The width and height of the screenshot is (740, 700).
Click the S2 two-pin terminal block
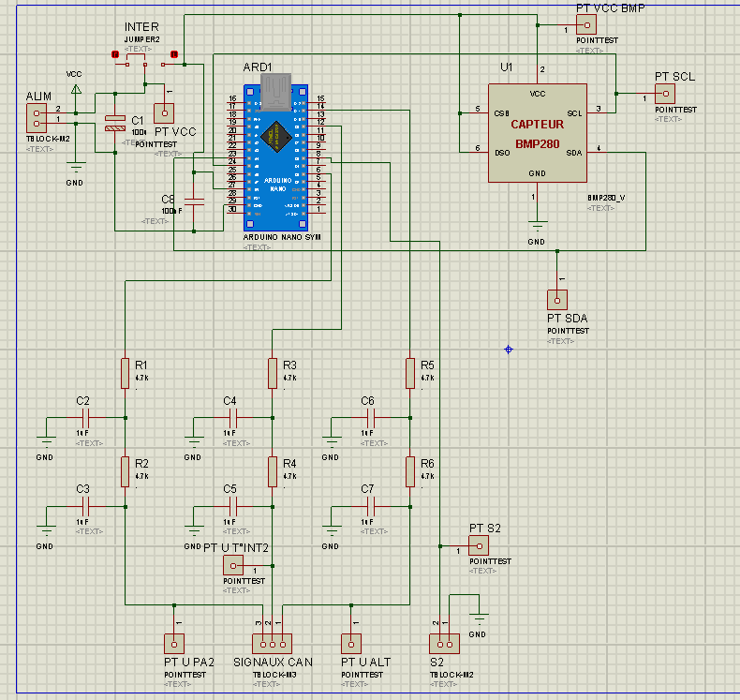coord(445,645)
